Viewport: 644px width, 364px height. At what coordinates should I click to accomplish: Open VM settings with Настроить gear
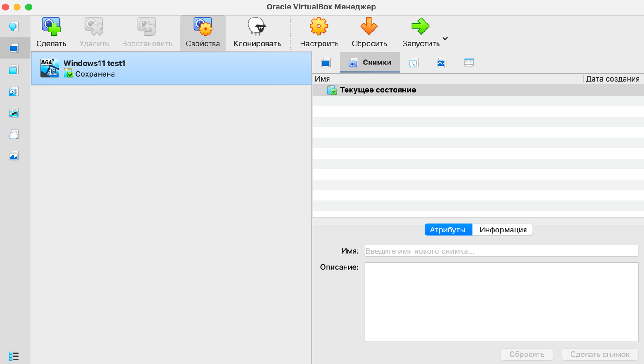click(x=319, y=27)
